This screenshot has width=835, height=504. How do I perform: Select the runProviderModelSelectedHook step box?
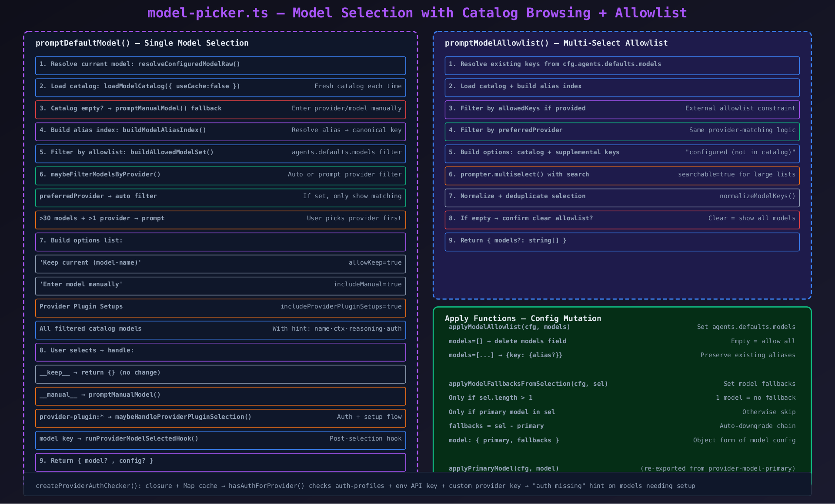click(220, 440)
